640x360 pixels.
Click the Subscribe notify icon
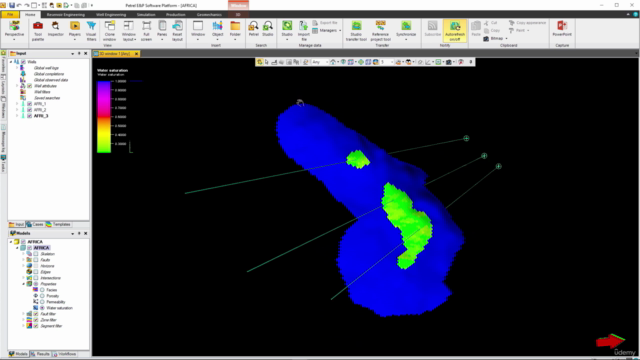[x=432, y=29]
